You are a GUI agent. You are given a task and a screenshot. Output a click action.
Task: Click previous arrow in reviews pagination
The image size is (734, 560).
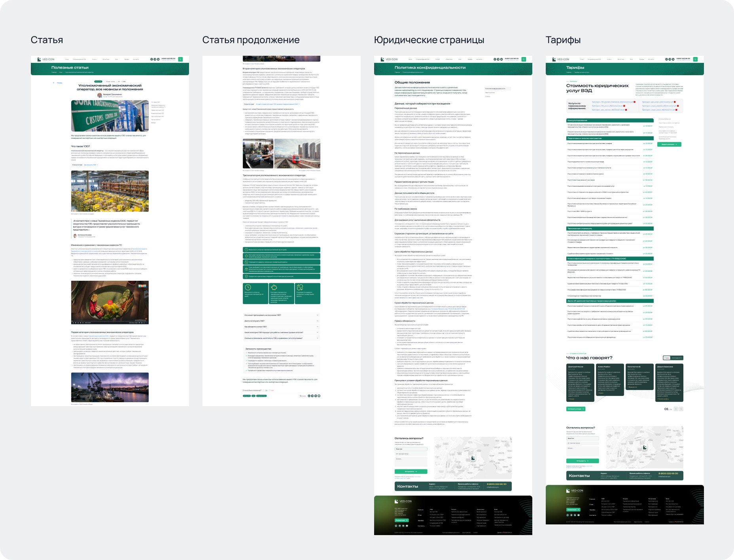pos(676,409)
